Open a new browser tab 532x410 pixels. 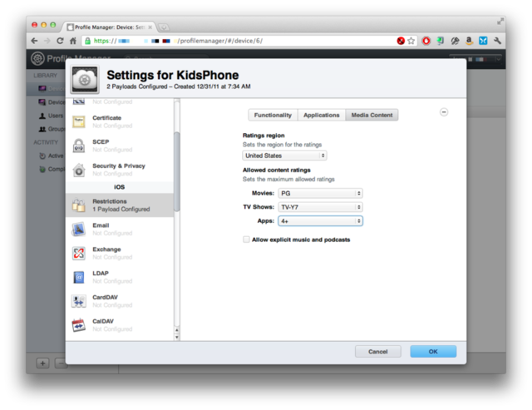click(x=164, y=27)
